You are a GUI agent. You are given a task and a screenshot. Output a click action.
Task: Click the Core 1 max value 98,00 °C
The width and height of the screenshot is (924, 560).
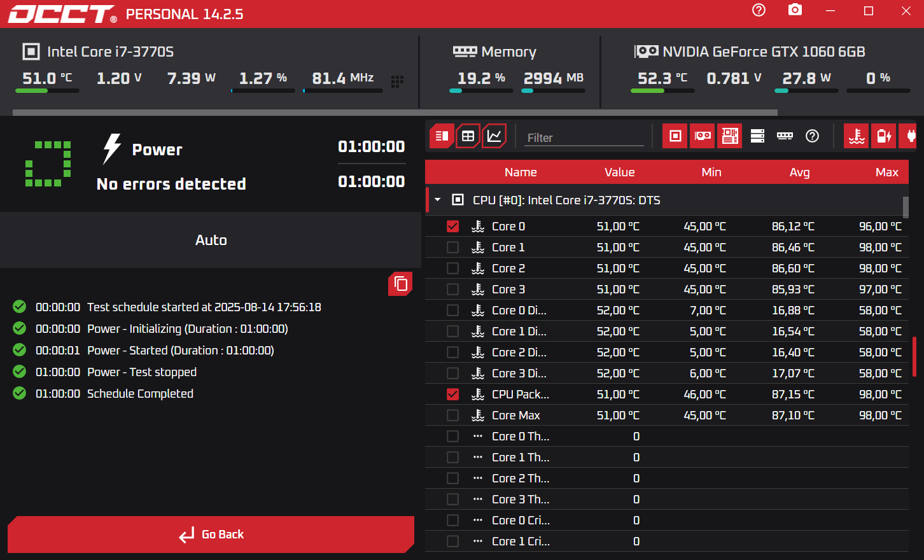(x=880, y=247)
